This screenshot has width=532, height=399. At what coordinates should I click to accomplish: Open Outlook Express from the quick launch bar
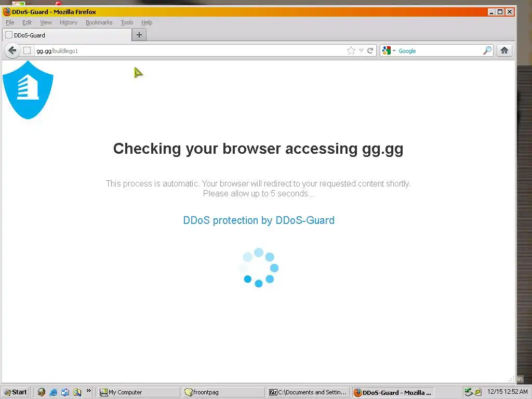65,392
